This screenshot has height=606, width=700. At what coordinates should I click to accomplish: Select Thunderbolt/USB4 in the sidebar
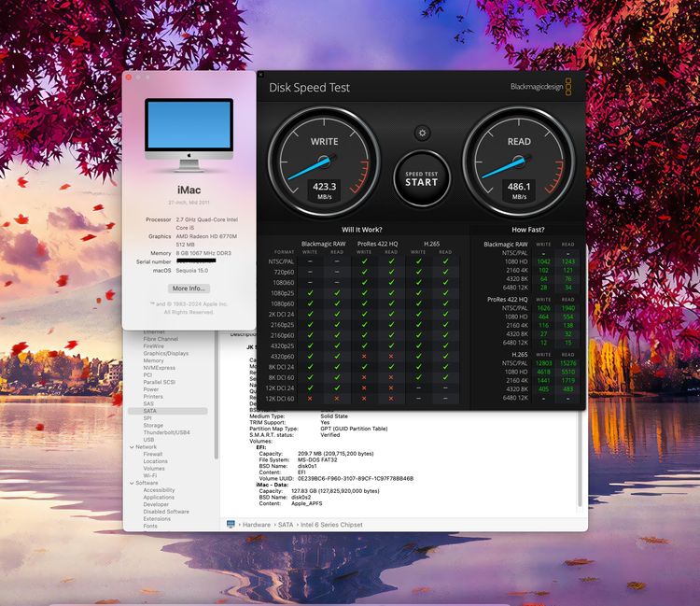166,432
